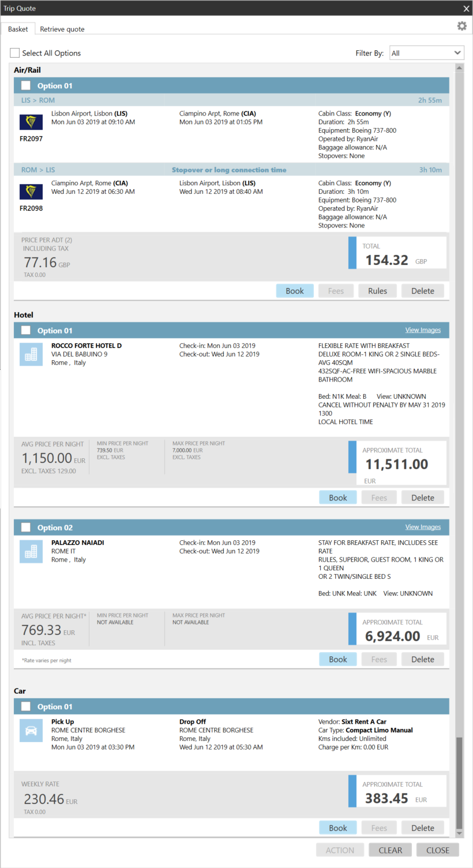Check the Select All Options checkbox
Image resolution: width=473 pixels, height=868 pixels.
click(15, 53)
